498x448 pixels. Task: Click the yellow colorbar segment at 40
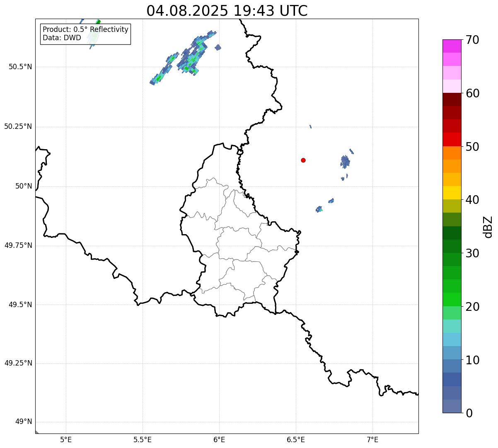pyautogui.click(x=452, y=193)
